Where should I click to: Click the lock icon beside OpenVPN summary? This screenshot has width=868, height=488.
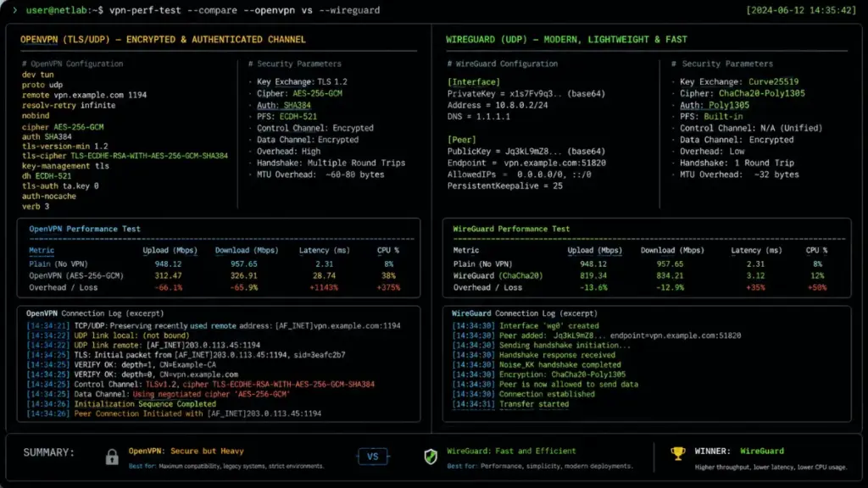click(x=112, y=457)
